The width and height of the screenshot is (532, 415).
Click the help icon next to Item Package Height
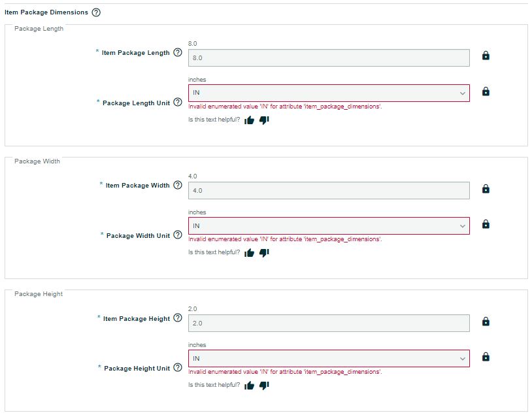(178, 318)
